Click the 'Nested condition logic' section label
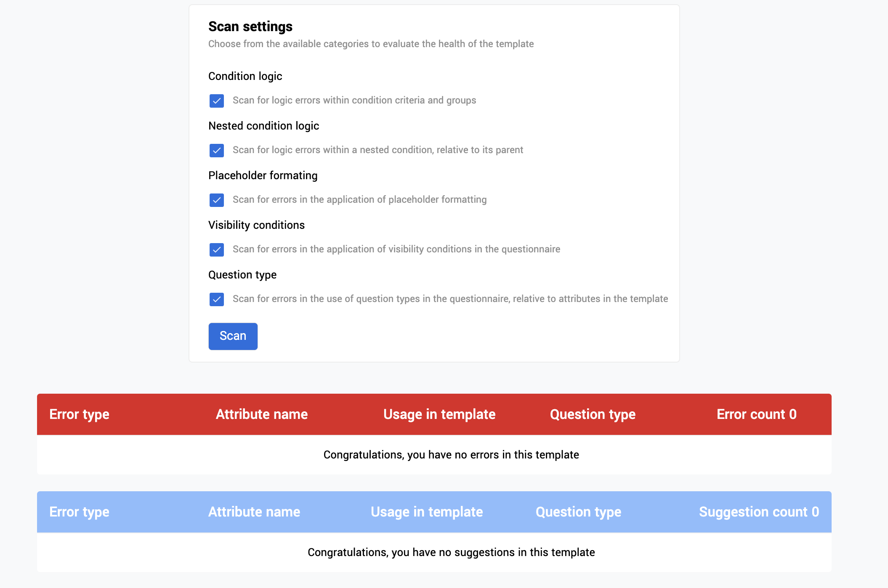This screenshot has height=588, width=888. [263, 126]
